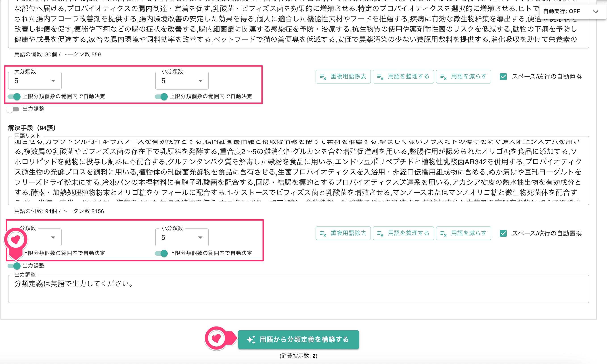Disable the lower 出力調整 switch
Viewport: 607px width, 364px height.
(14, 266)
